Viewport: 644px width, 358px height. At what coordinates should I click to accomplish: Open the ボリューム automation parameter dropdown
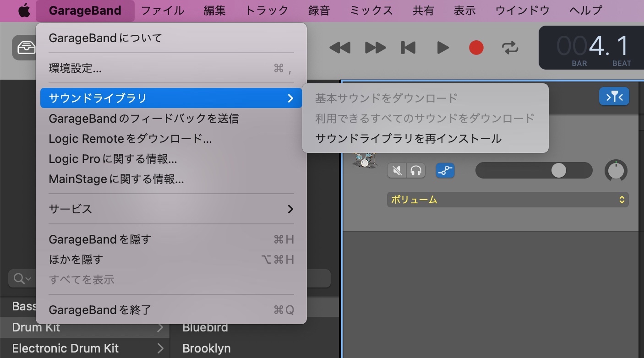[508, 200]
